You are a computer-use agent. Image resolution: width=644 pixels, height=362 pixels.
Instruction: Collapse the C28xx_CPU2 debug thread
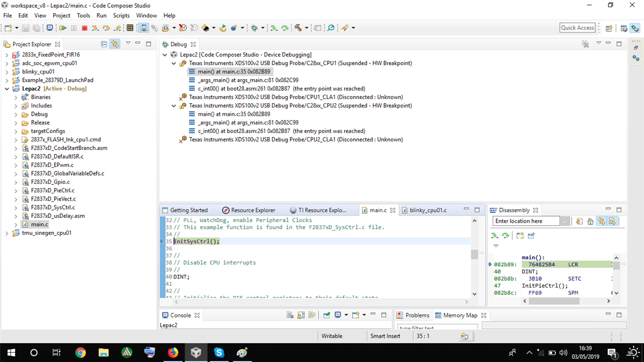(174, 106)
